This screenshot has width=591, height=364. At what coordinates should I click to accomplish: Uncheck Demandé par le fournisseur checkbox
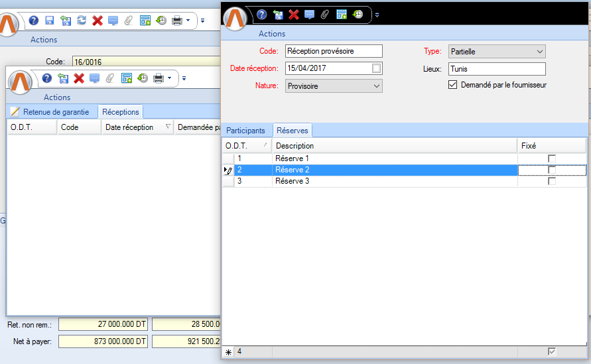(x=453, y=85)
